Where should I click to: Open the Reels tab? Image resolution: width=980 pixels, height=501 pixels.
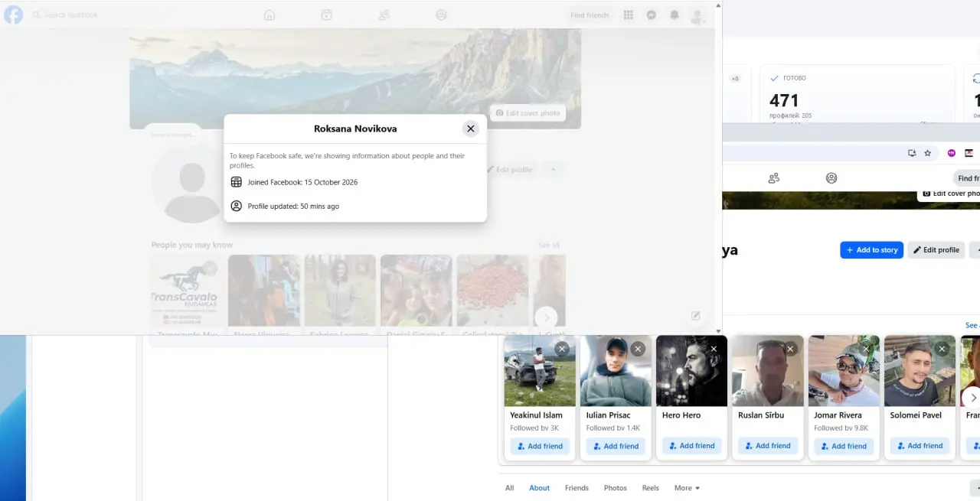(x=650, y=488)
